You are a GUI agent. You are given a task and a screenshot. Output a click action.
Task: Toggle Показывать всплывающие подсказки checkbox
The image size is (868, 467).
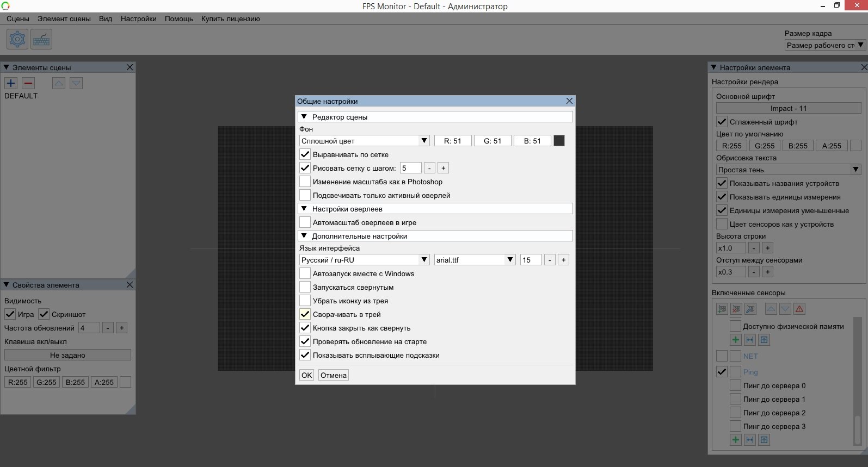click(305, 355)
